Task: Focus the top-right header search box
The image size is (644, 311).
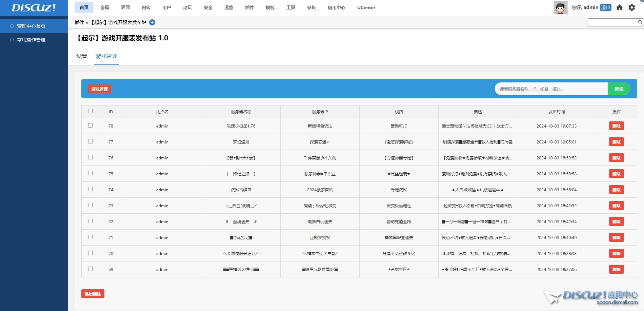Action: coord(613,22)
